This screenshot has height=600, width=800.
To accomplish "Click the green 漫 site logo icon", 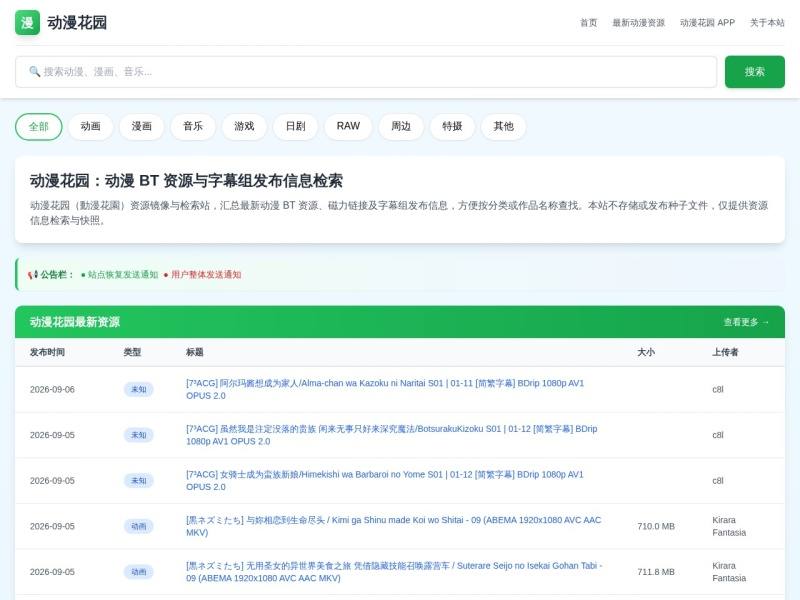I will [x=27, y=22].
